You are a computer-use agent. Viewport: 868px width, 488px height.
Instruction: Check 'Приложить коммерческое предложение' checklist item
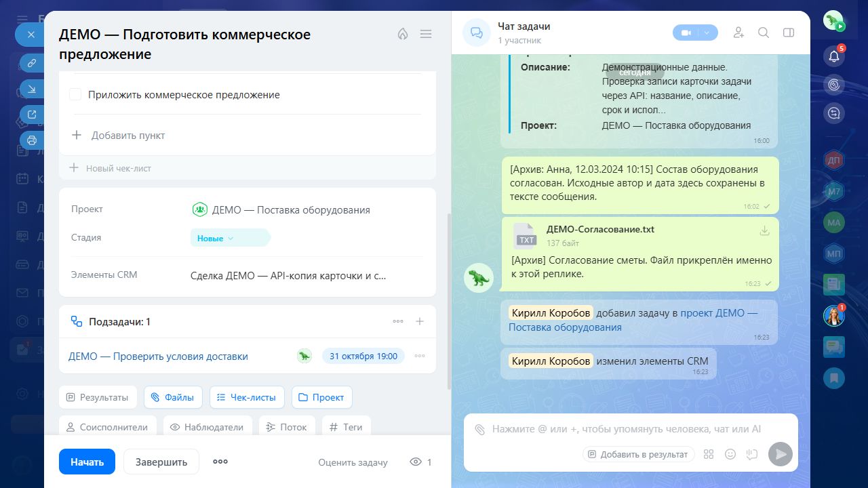tap(75, 95)
